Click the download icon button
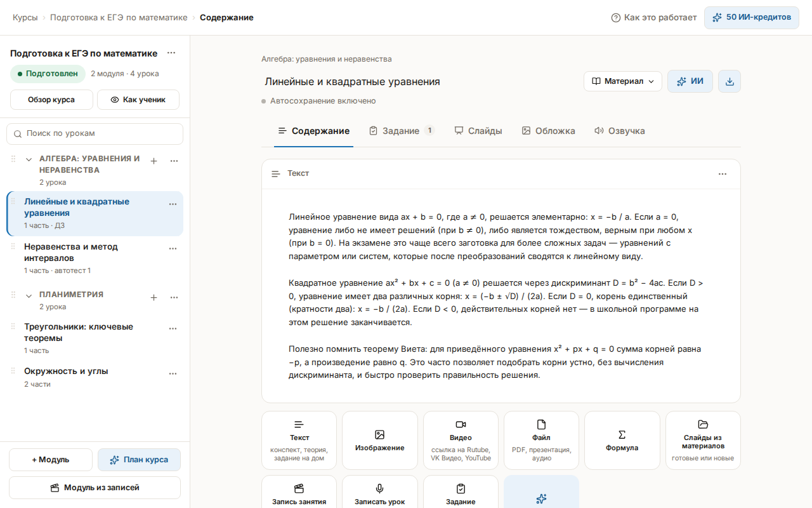812x508 pixels. click(730, 81)
